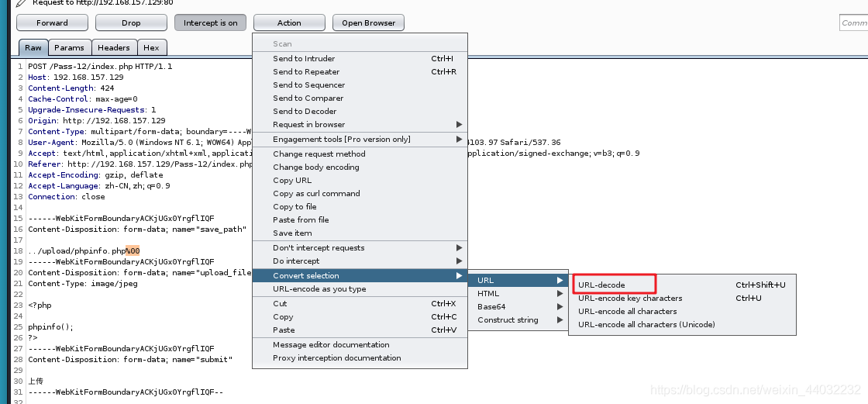868x404 pixels.
Task: Click the Drop button
Action: click(x=131, y=22)
